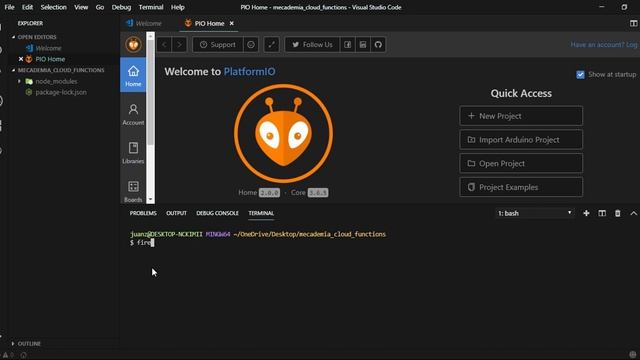
Task: Select package-lock.json in the explorer
Action: [x=61, y=92]
